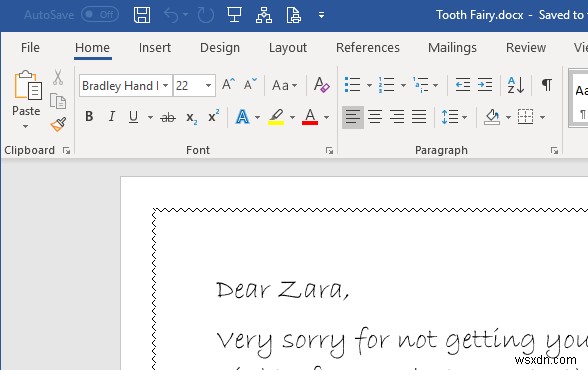Click the Shrink Font icon
588x370 pixels.
point(250,84)
